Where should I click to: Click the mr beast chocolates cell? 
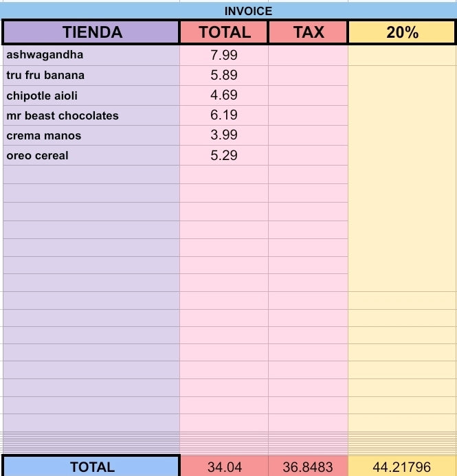(x=91, y=115)
